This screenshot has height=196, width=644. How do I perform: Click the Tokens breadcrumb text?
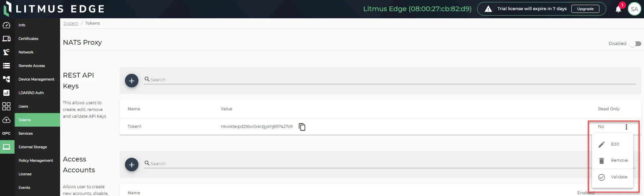click(x=92, y=23)
